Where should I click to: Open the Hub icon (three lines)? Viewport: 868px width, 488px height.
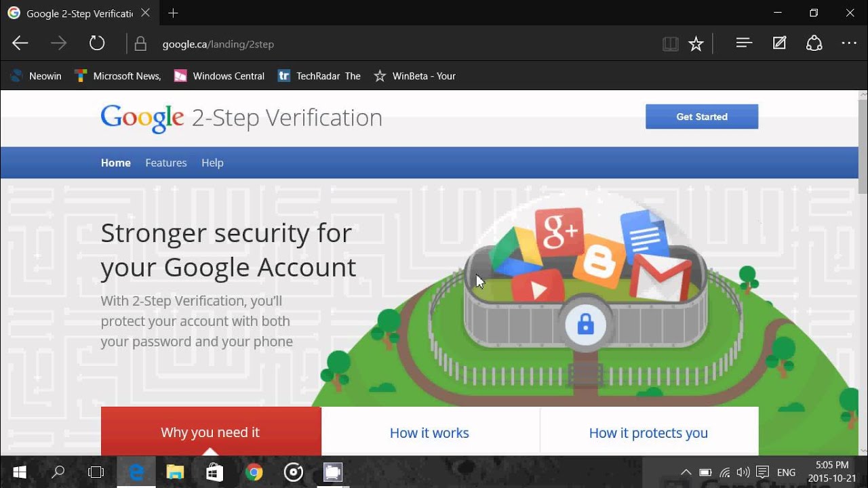[744, 43]
